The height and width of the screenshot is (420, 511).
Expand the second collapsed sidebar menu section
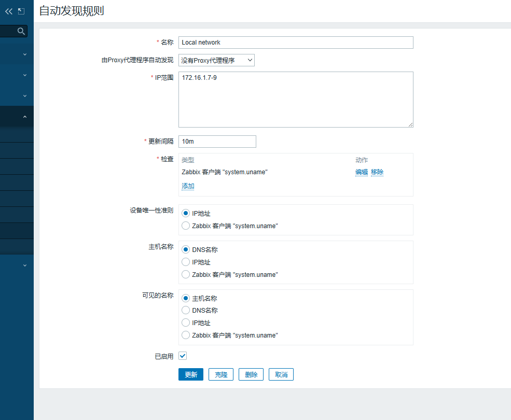[x=25, y=75]
